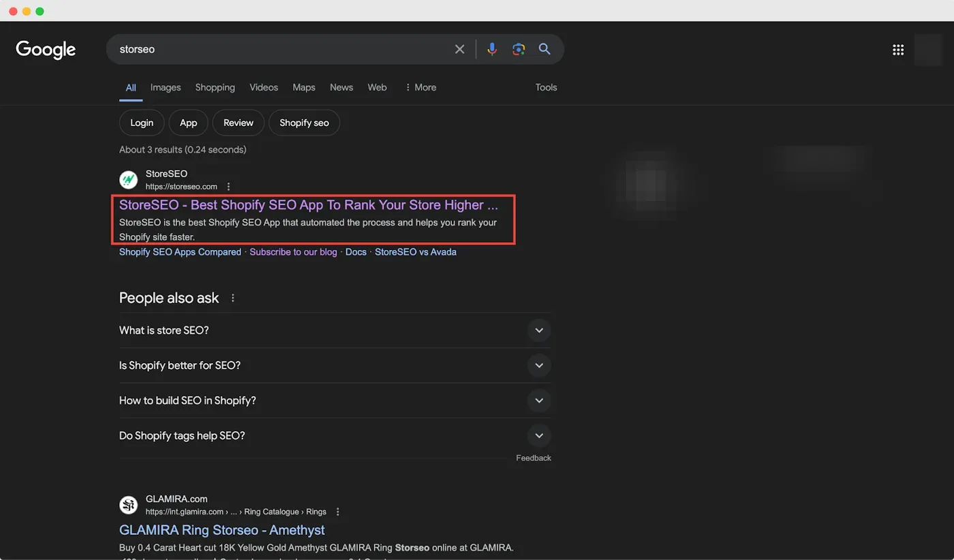Click the StoreSEO site name above URL
This screenshot has height=560, width=954.
click(x=166, y=174)
